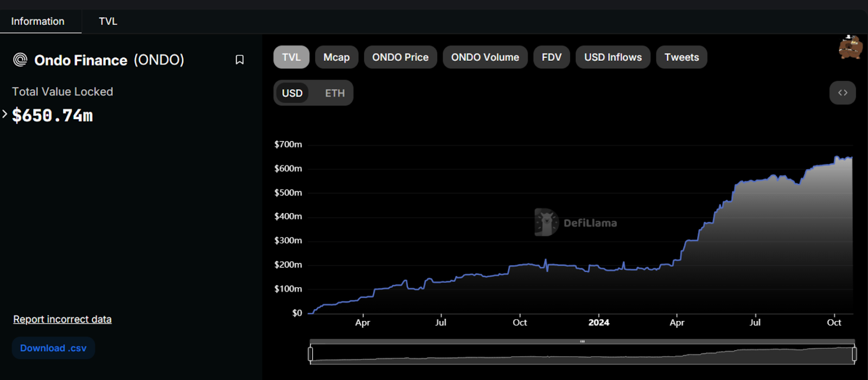This screenshot has height=380, width=868.
Task: Click the $650.74m total value text
Action: point(53,115)
